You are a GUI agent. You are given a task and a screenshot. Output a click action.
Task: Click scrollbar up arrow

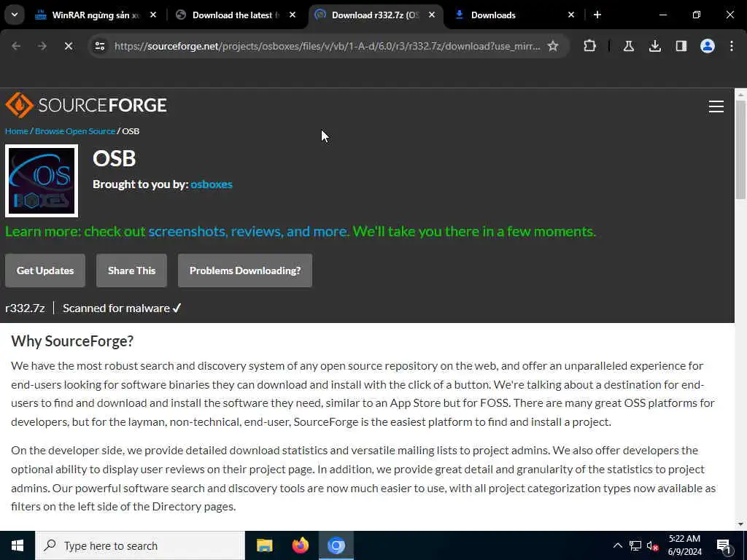740,94
